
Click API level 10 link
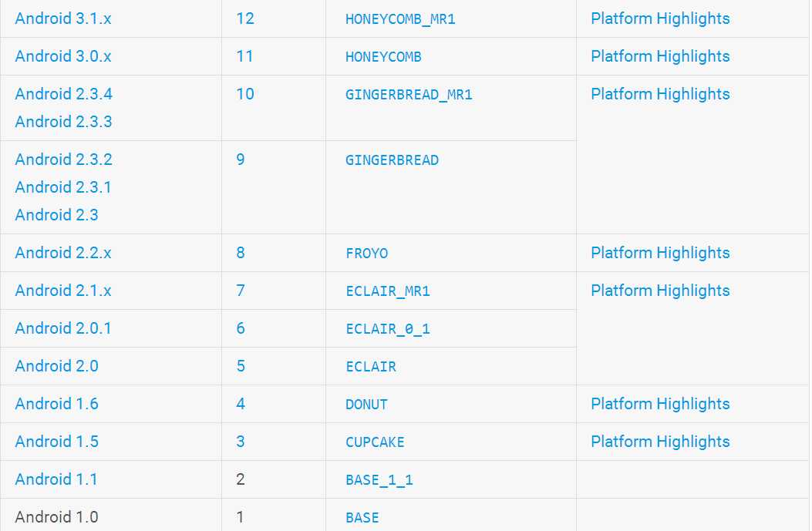[x=245, y=94]
